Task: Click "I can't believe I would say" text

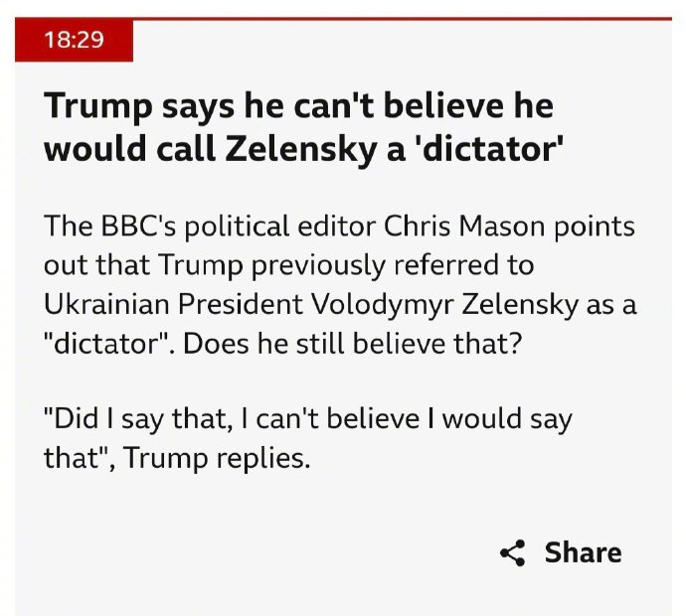Action: [x=407, y=419]
